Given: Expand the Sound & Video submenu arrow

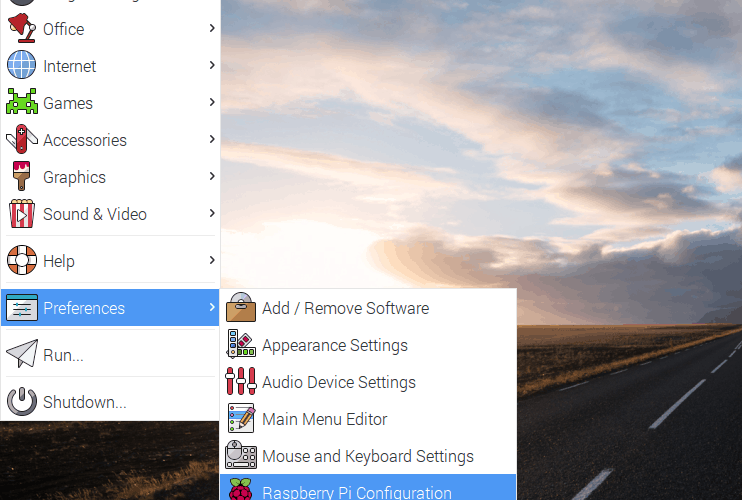Looking at the screenshot, I should click(212, 214).
